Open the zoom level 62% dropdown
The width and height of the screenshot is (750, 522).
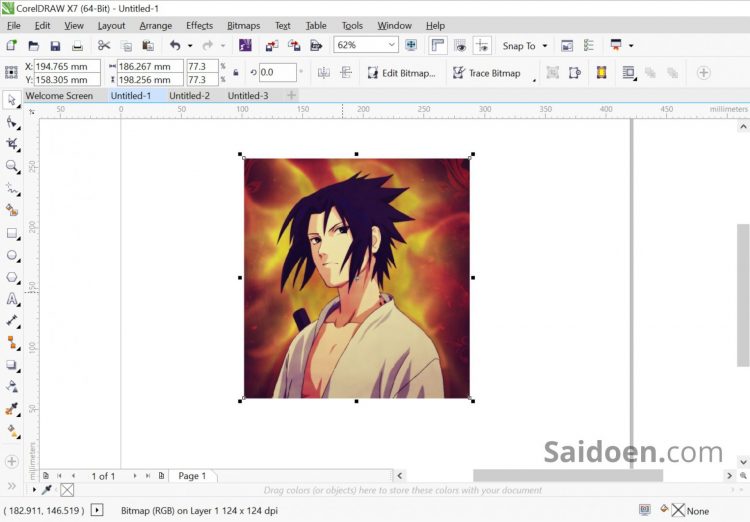(392, 45)
